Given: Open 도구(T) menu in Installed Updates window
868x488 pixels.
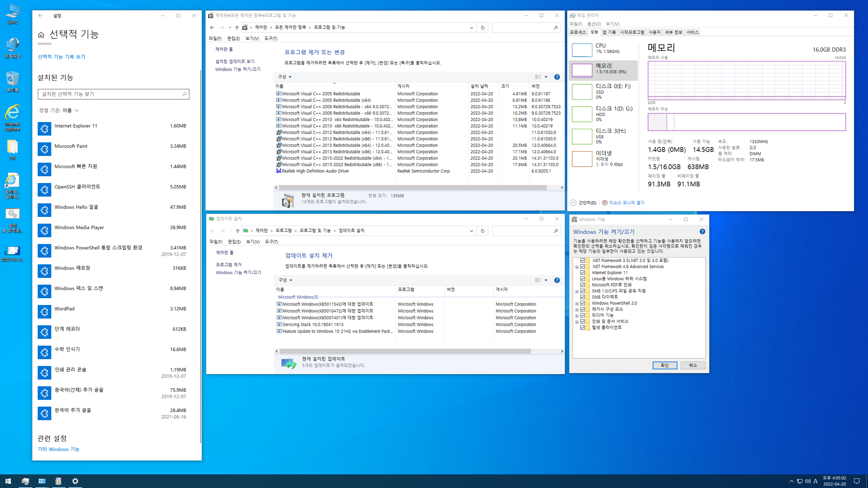Looking at the screenshot, I should [x=271, y=242].
